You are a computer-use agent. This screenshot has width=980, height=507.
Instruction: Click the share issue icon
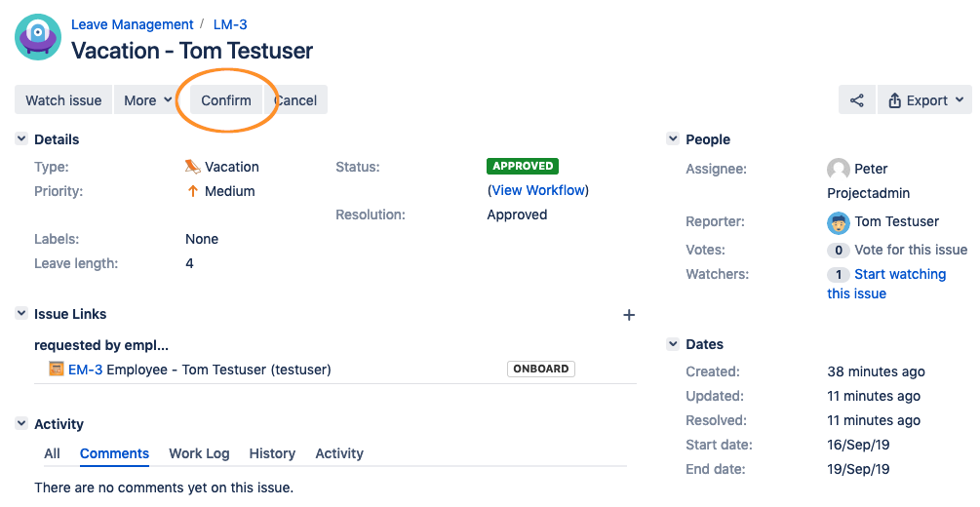click(x=856, y=100)
